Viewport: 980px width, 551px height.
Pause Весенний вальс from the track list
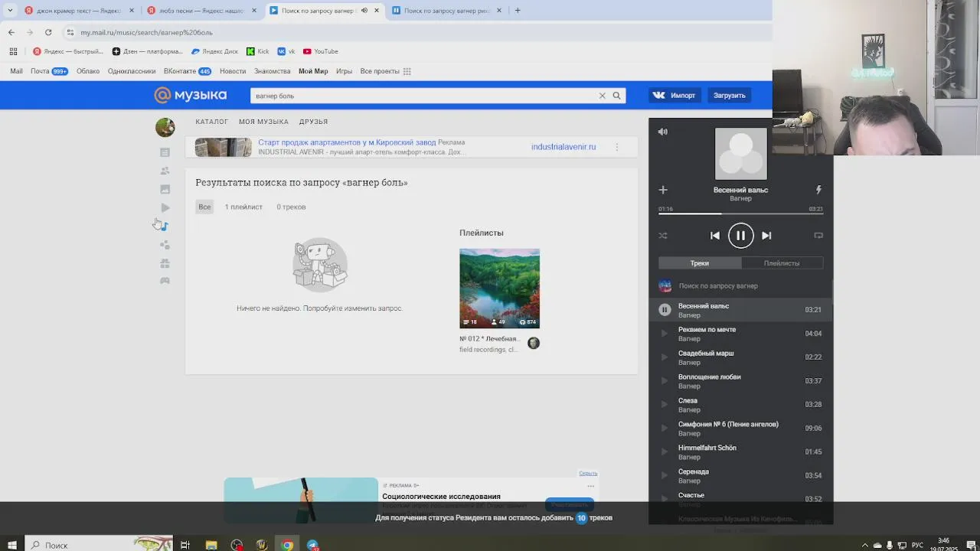click(x=665, y=310)
